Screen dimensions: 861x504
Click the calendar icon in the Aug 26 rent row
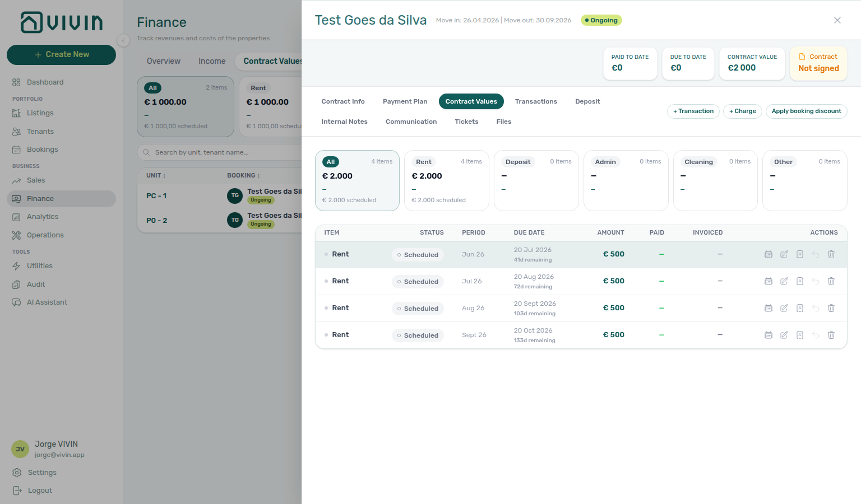pyautogui.click(x=769, y=308)
